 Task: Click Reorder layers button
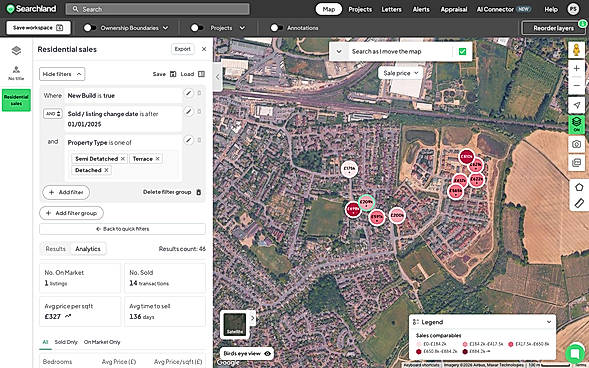(x=553, y=28)
